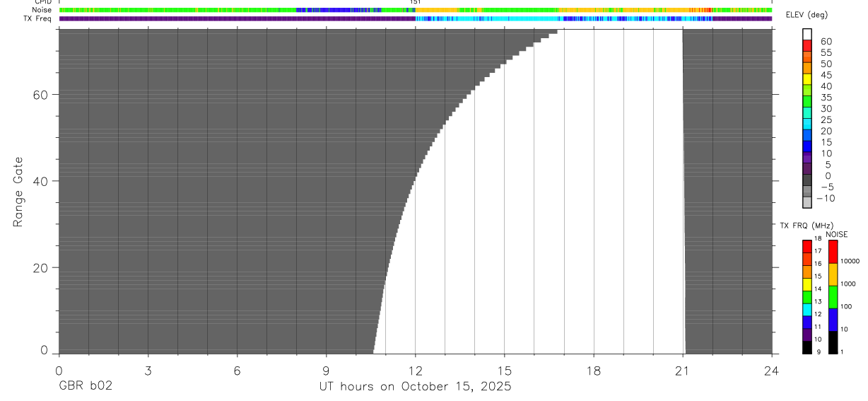Click the 'Range Gate' y-axis label

18,192
